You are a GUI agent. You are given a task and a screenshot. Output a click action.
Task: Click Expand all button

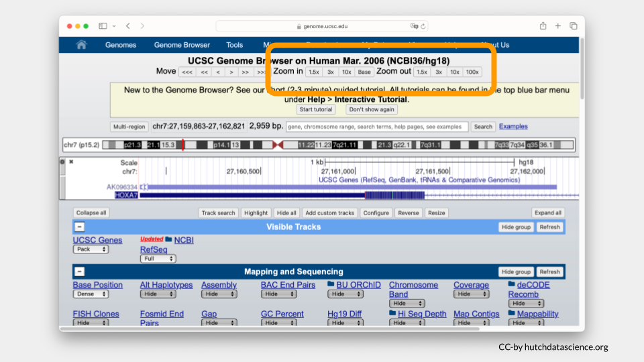[x=548, y=213]
